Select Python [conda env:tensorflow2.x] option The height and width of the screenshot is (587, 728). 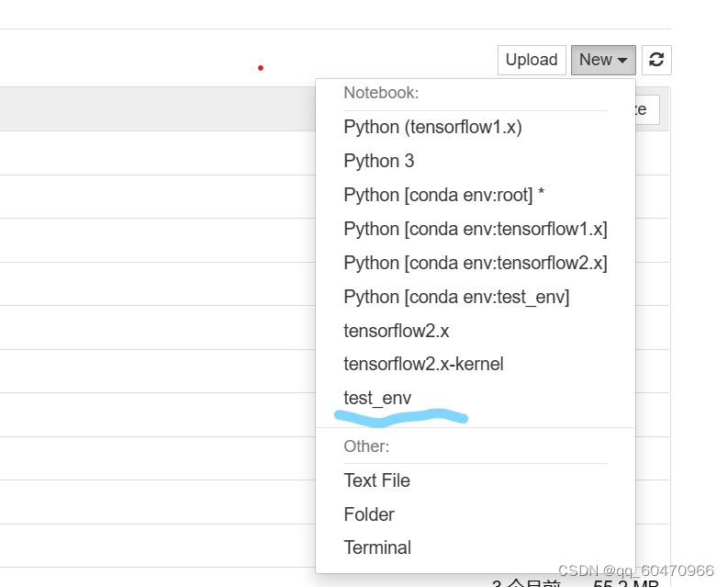point(475,263)
